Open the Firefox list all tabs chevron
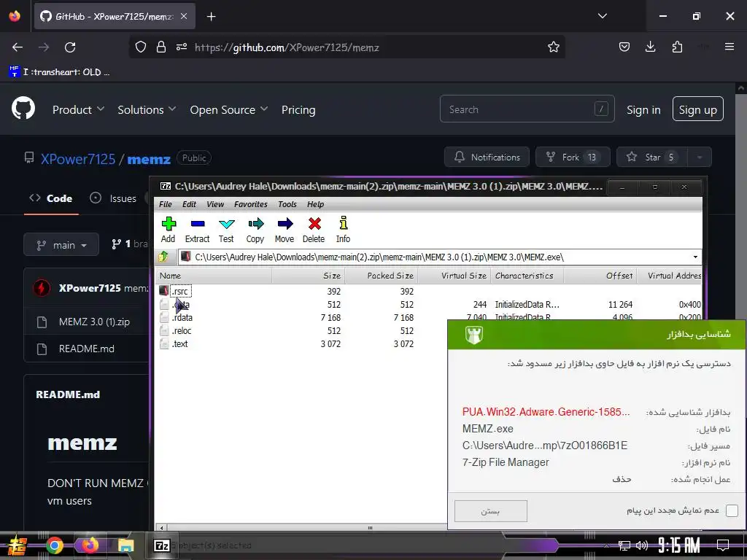 [x=602, y=16]
